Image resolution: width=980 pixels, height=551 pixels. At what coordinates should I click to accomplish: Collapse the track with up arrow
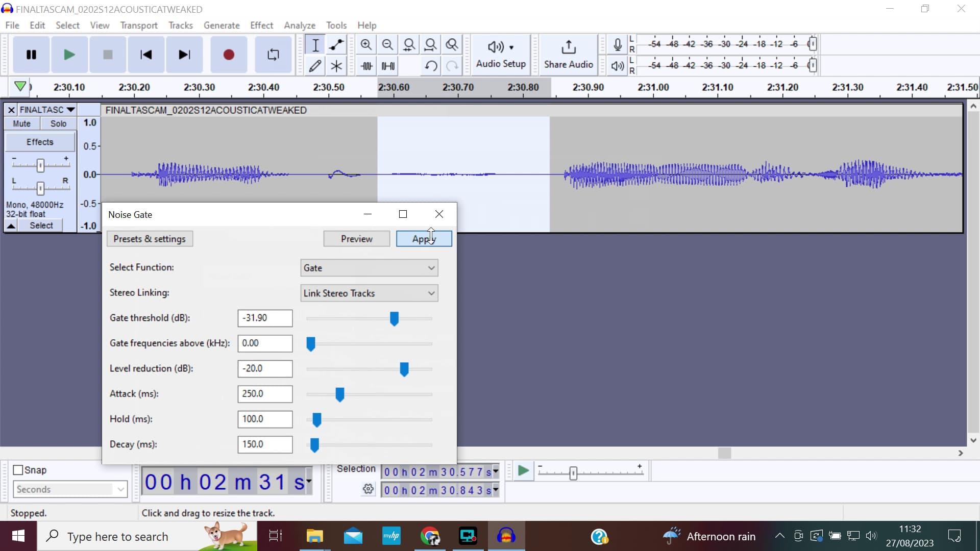coord(11,226)
